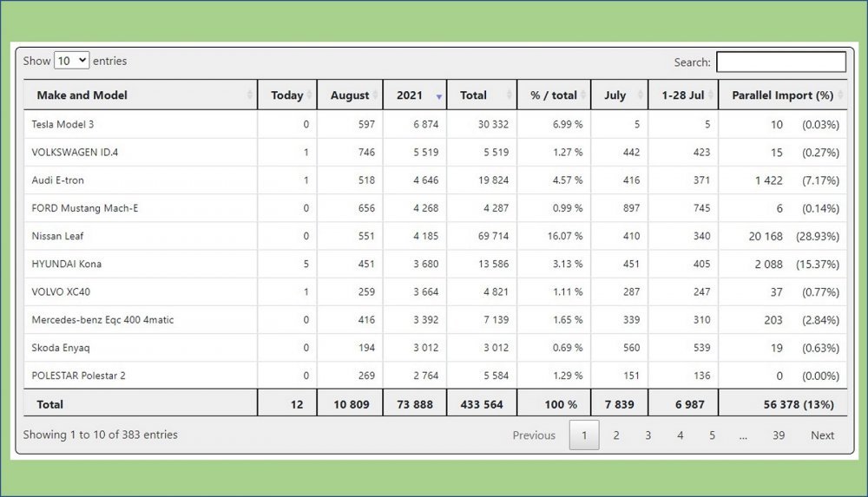Sort table by Today column header
The width and height of the screenshot is (868, 497).
click(x=286, y=95)
